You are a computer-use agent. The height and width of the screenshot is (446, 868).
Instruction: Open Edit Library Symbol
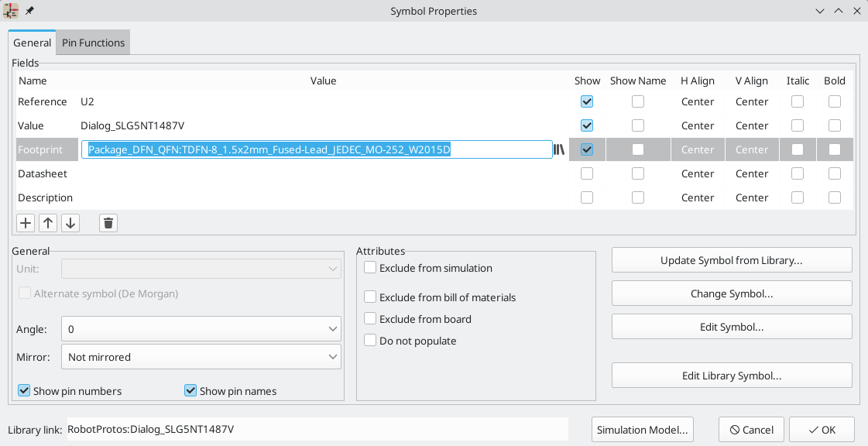pos(731,376)
